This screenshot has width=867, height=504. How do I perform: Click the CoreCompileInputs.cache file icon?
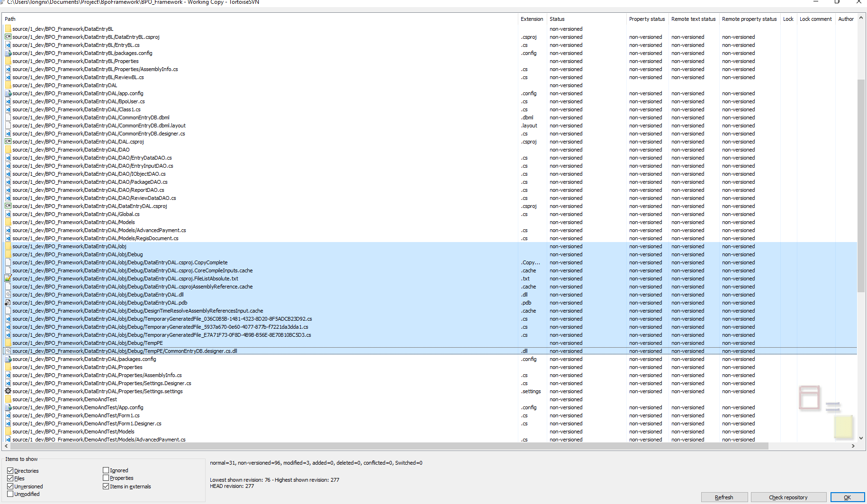8,270
